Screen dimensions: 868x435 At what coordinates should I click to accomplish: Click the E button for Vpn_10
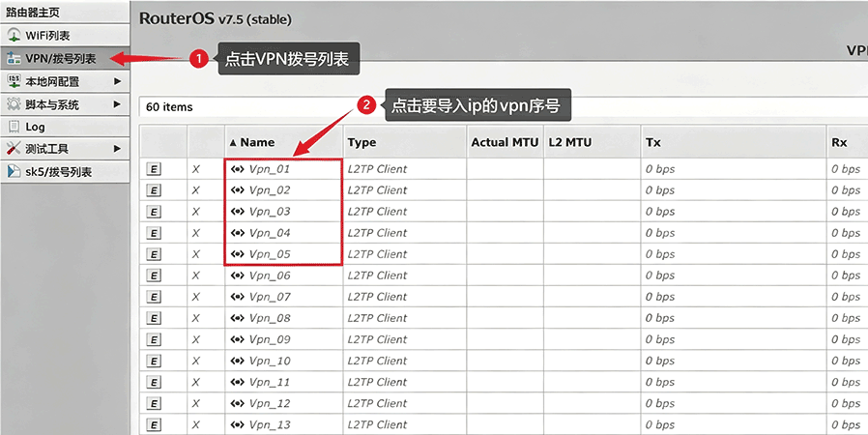[154, 361]
